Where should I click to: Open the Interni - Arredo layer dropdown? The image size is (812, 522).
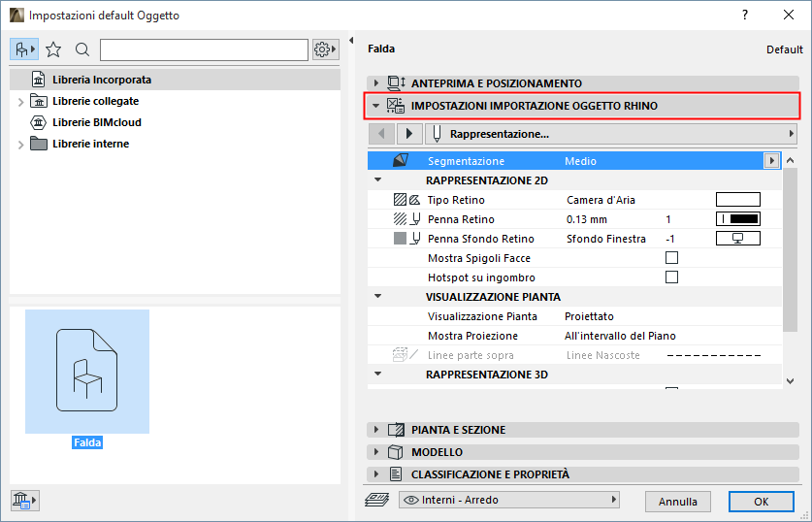pos(509,500)
